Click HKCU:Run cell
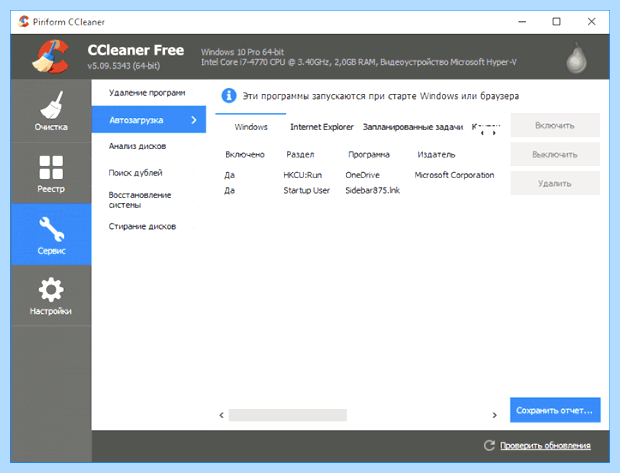 click(x=302, y=175)
